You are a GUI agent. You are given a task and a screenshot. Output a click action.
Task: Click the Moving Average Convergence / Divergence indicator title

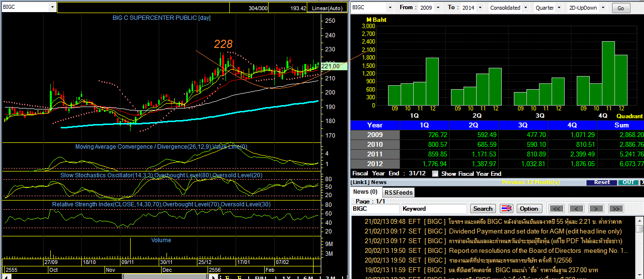(x=161, y=146)
